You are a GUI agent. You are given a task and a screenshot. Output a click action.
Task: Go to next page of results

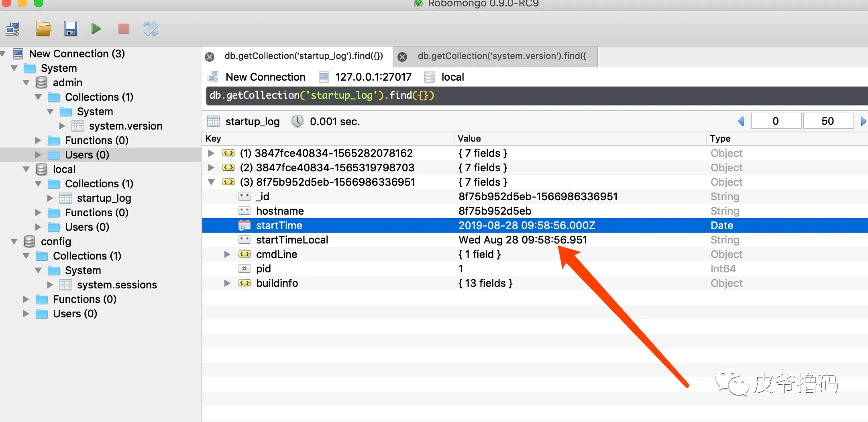click(863, 121)
